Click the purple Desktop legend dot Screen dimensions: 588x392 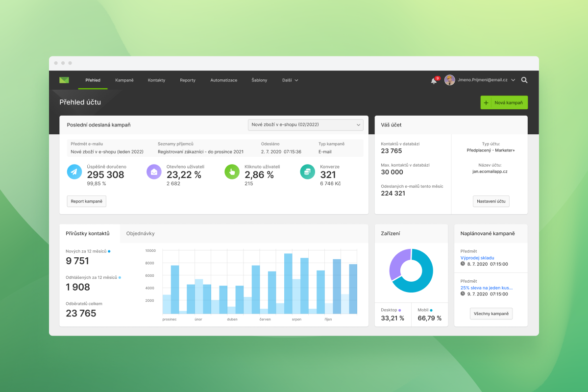click(400, 310)
